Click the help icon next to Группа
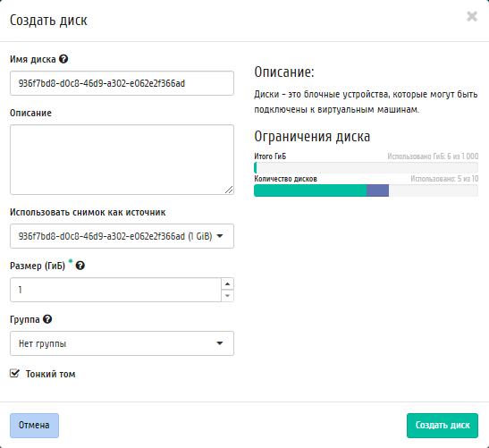 pos(47,319)
